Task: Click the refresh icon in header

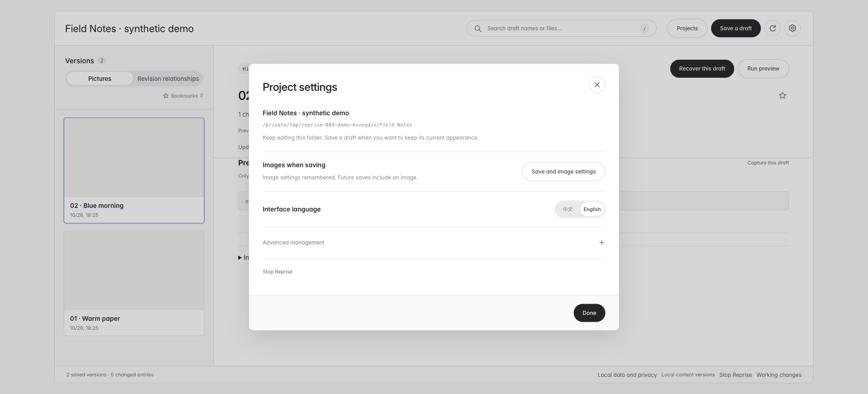Action: pyautogui.click(x=773, y=28)
